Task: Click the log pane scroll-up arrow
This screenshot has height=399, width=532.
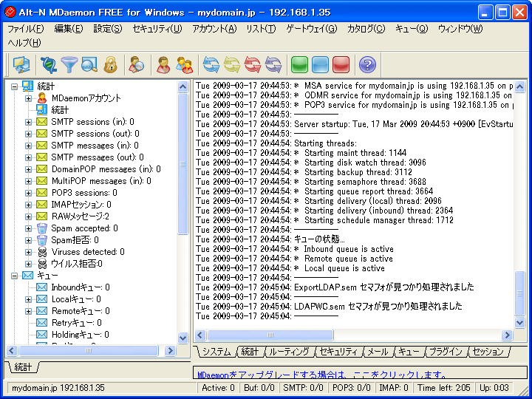Action: (x=519, y=87)
